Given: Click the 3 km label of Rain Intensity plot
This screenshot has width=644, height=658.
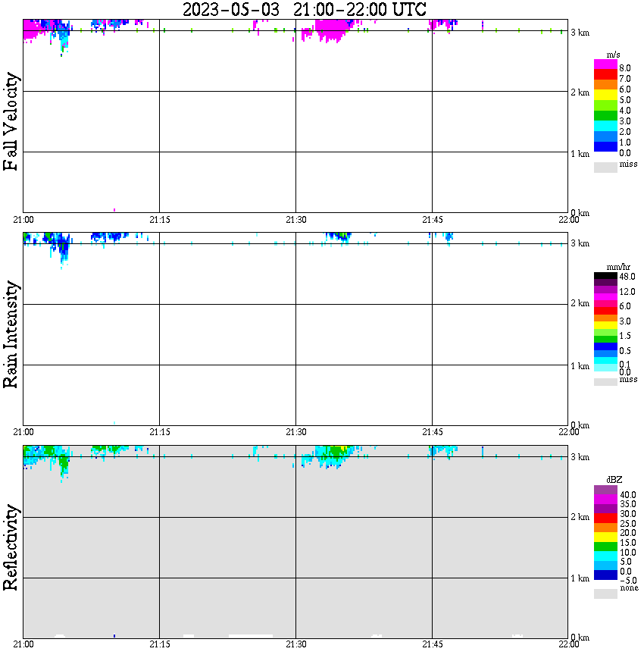Looking at the screenshot, I should pyautogui.click(x=580, y=243).
